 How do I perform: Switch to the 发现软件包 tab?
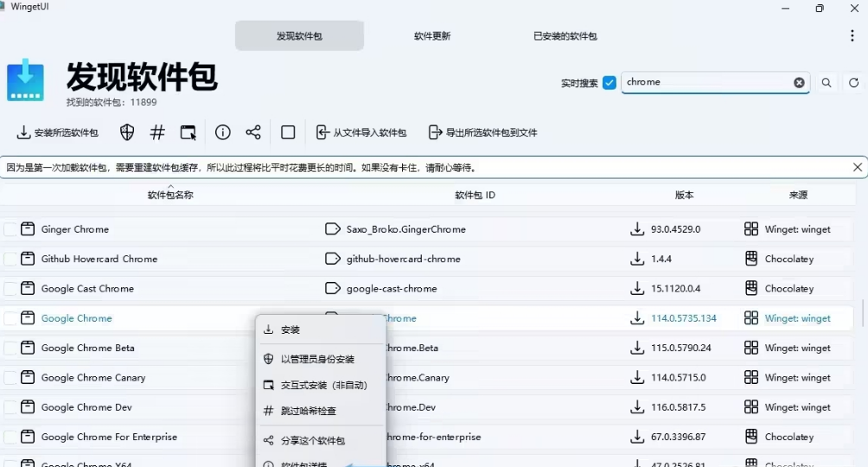(299, 36)
